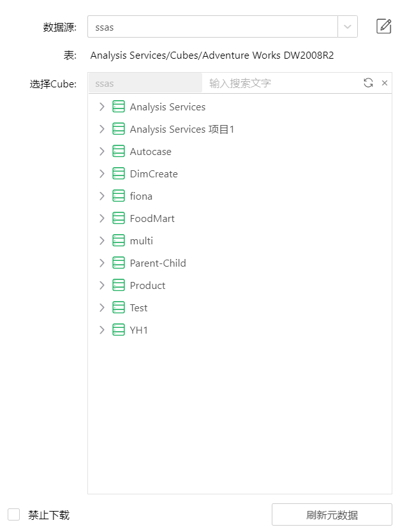Viewport: 407px width, 532px height.
Task: Click the Parent-Child database icon
Action: coord(119,263)
